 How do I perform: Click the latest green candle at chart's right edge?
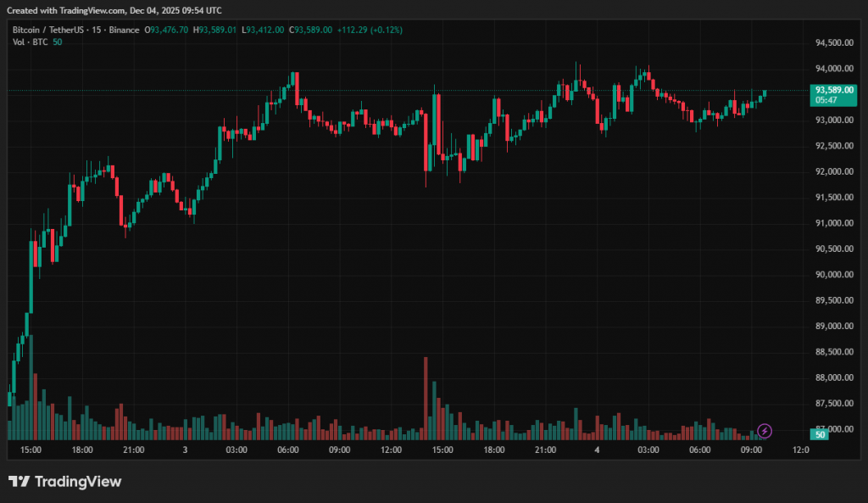(765, 93)
